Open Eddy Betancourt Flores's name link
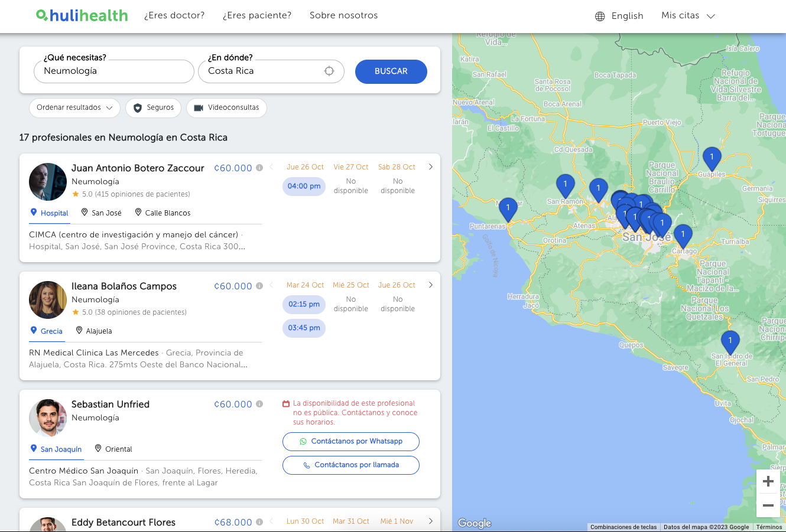The width and height of the screenshot is (786, 532). tap(124, 523)
